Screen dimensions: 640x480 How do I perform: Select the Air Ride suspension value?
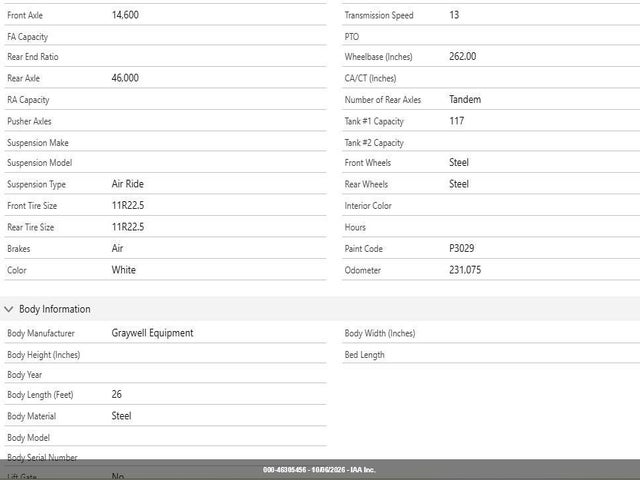pos(128,184)
